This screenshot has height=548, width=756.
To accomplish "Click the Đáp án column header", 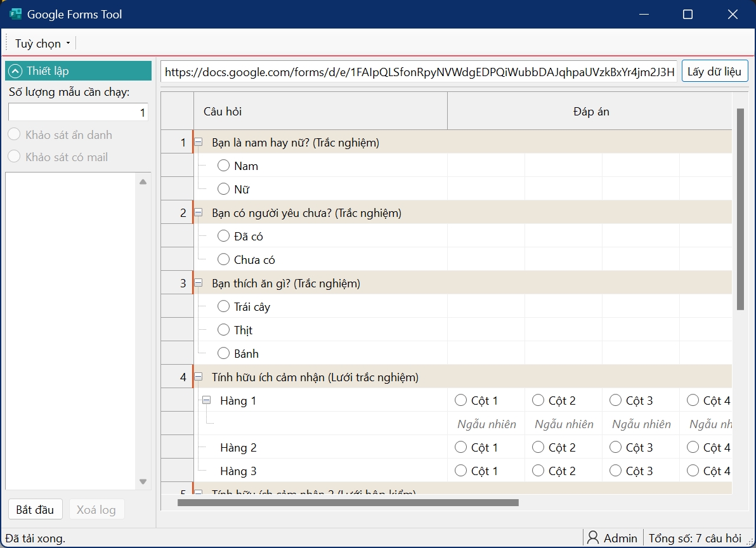I will point(590,112).
